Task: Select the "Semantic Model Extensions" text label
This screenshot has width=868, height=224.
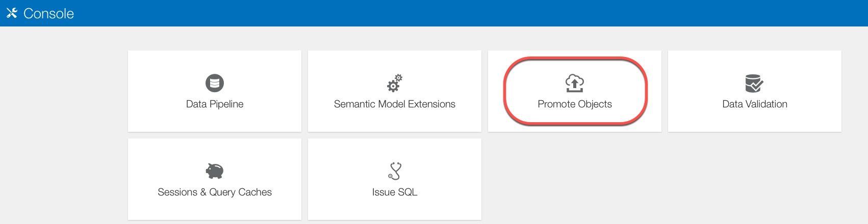Action: (x=395, y=104)
